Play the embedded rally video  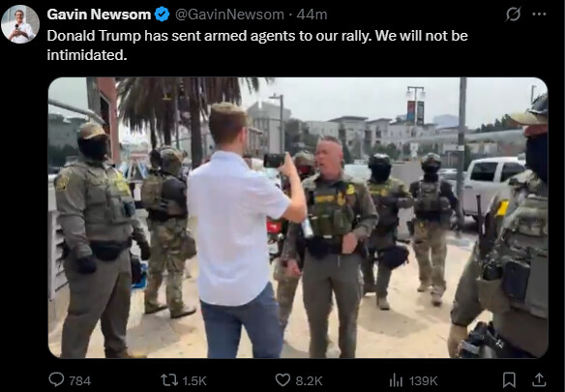click(298, 218)
